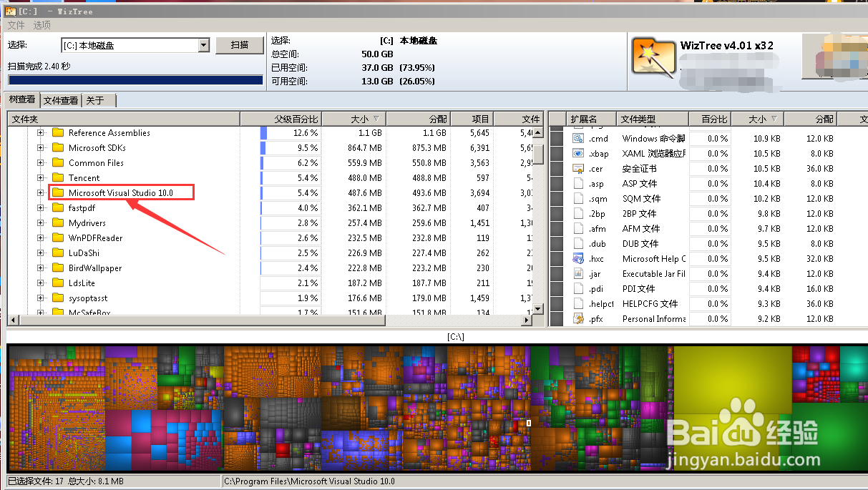
Task: Click the Common Files folder icon
Action: coord(58,162)
